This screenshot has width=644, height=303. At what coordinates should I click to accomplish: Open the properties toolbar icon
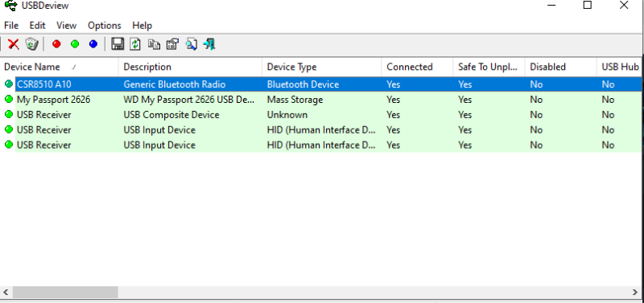click(172, 44)
